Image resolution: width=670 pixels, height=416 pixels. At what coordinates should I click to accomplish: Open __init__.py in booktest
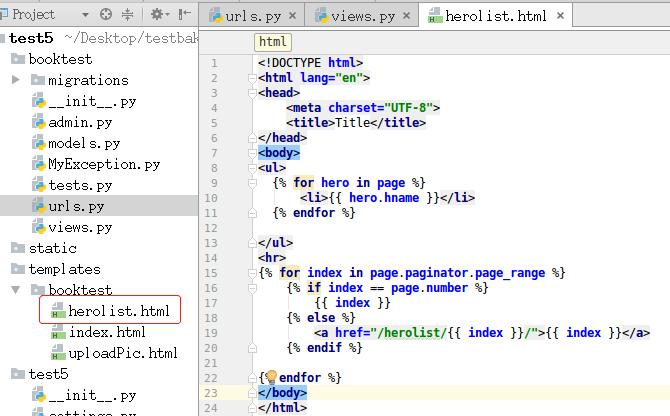(x=92, y=101)
